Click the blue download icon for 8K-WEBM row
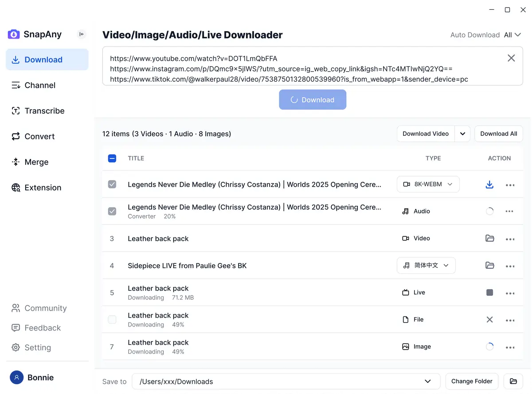The height and width of the screenshot is (394, 532). click(489, 185)
